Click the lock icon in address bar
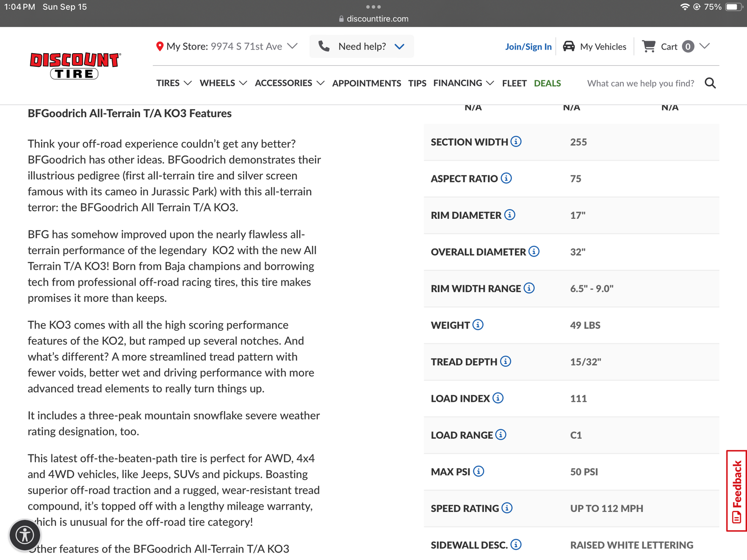Screen dimensions: 747x560 point(341,19)
